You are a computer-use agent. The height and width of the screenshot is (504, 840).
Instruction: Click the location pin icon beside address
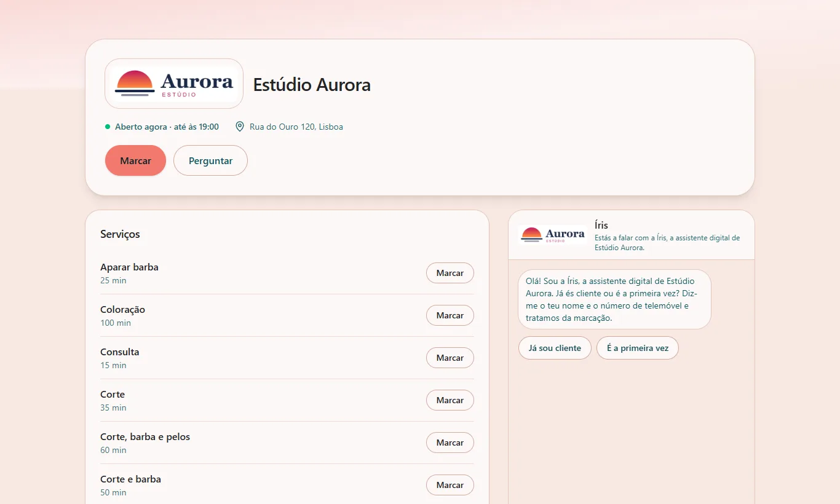click(x=240, y=127)
